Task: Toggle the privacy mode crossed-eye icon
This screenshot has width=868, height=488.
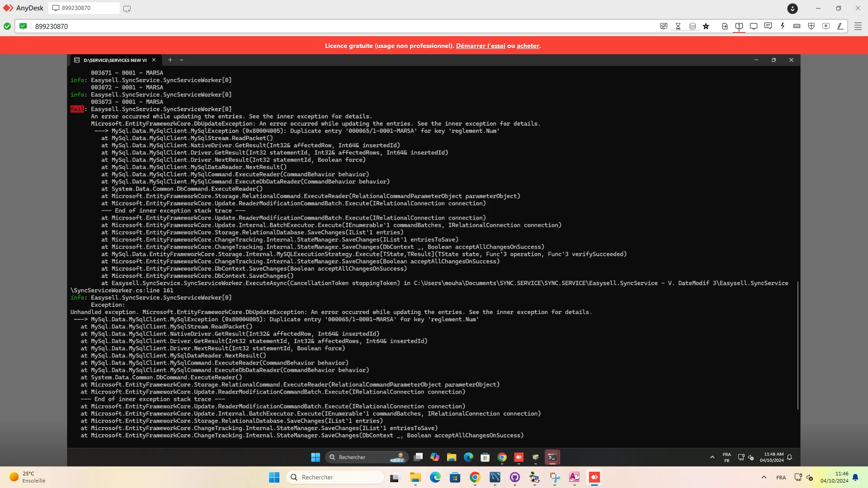Action: (664, 26)
